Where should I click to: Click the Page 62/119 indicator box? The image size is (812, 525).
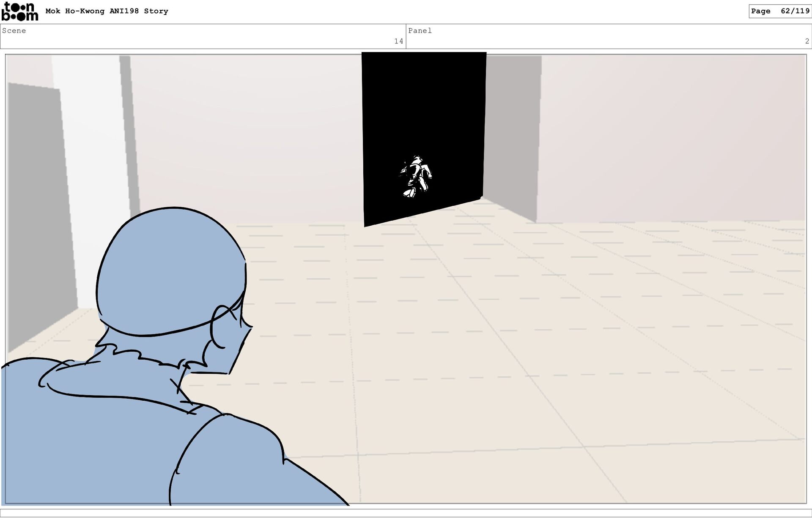click(780, 11)
